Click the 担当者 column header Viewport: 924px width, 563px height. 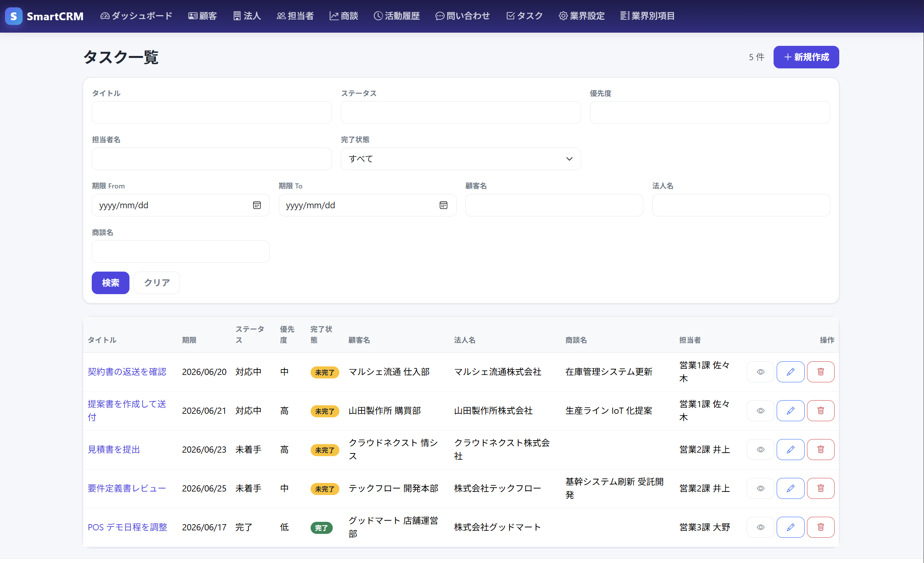tap(690, 340)
